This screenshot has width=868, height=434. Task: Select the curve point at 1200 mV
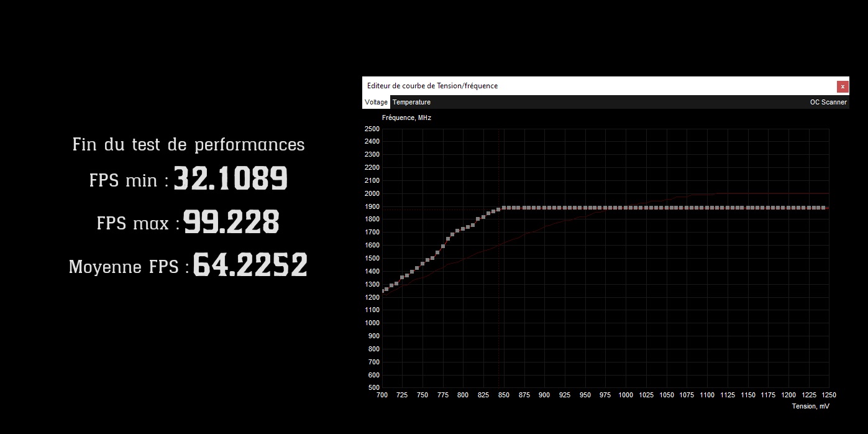(x=788, y=208)
